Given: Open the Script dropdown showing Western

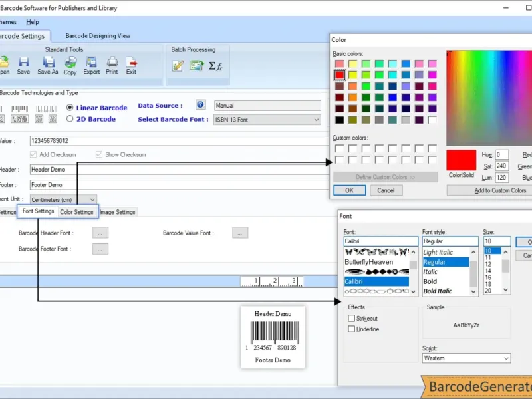Looking at the screenshot, I should point(506,358).
